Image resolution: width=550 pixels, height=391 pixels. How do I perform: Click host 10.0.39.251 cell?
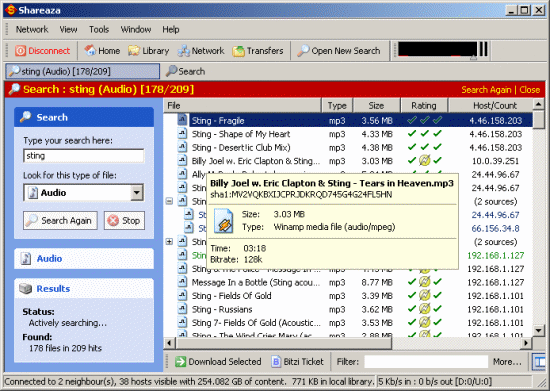pyautogui.click(x=495, y=161)
